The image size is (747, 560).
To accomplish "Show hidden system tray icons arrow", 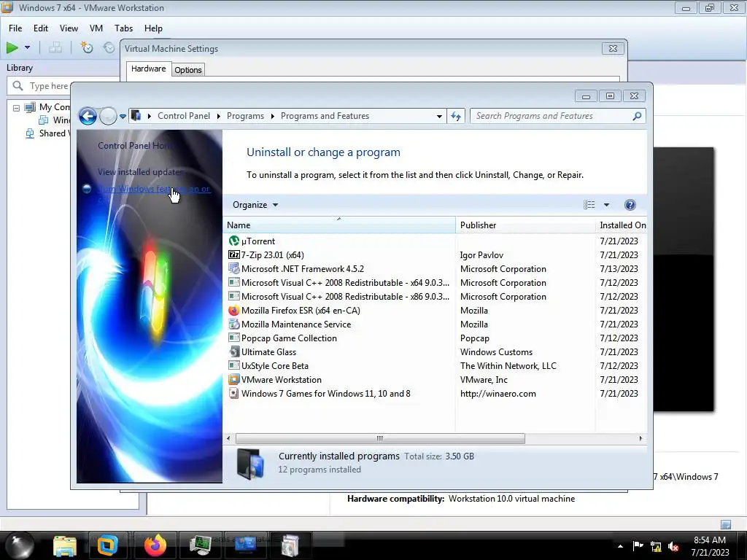I will [620, 546].
